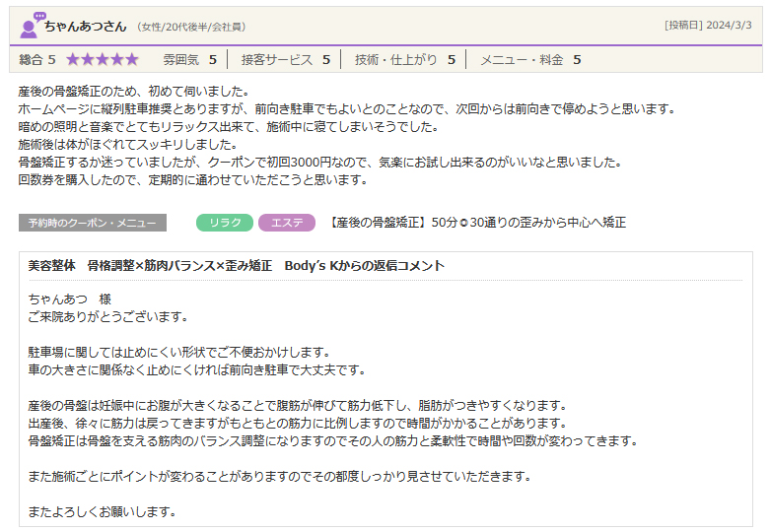Click the 回数券を購入したので review line
This screenshot has width=770, height=532.
click(x=192, y=180)
